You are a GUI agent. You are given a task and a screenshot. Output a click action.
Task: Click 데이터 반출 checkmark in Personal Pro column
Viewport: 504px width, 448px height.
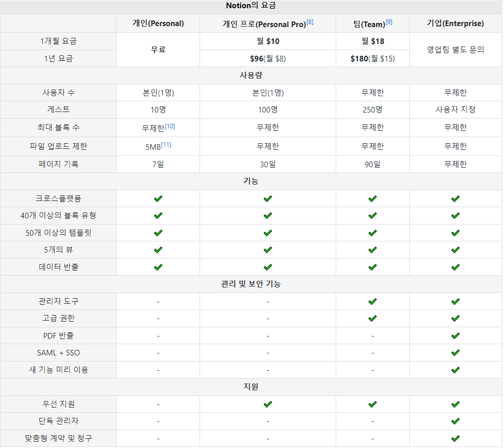click(268, 267)
